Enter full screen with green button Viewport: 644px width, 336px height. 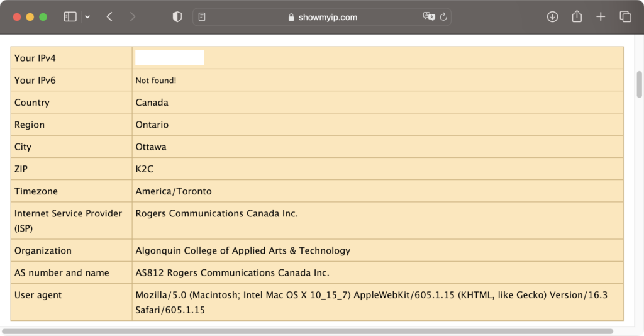43,17
